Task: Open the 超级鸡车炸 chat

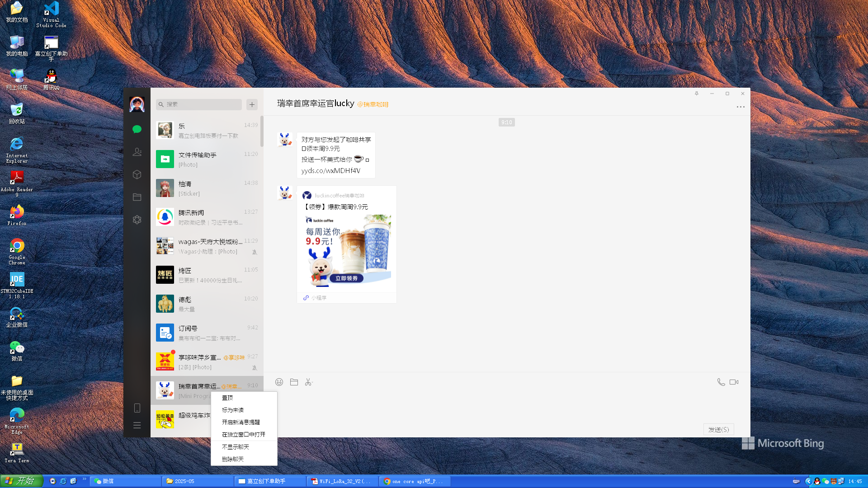Action: (181, 420)
